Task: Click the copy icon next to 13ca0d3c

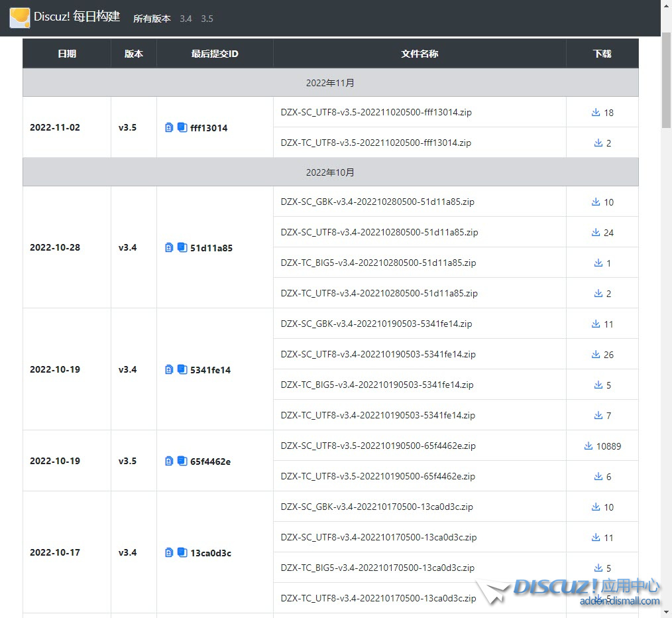Action: (x=182, y=552)
